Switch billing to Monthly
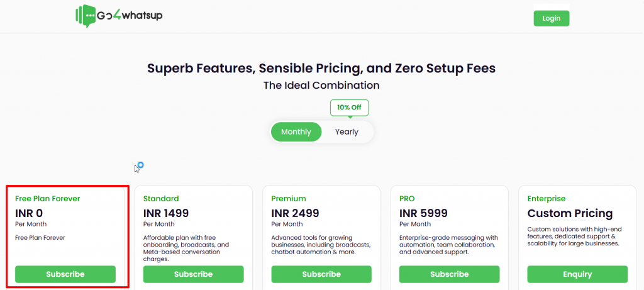This screenshot has height=290, width=644. coord(296,132)
